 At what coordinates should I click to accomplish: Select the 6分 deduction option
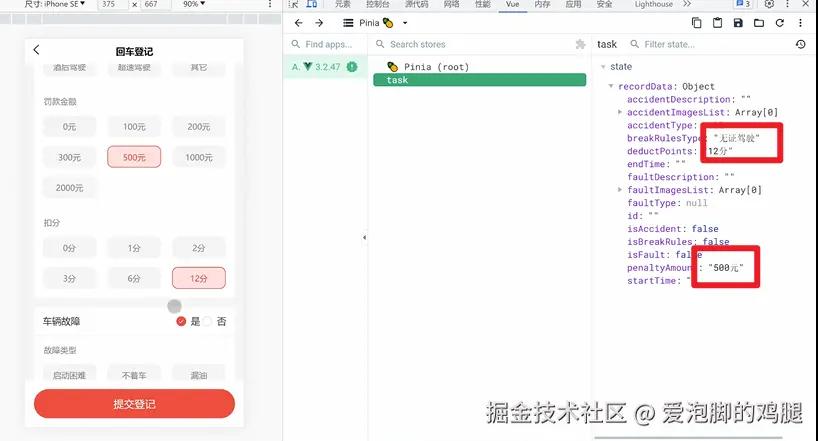click(x=134, y=279)
